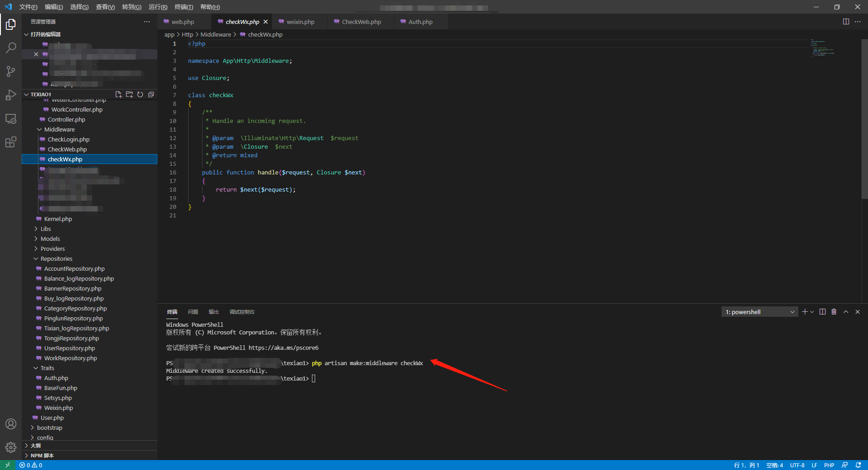Open the File menu (文件)
Image resolution: width=868 pixels, height=470 pixels.
[x=28, y=7]
